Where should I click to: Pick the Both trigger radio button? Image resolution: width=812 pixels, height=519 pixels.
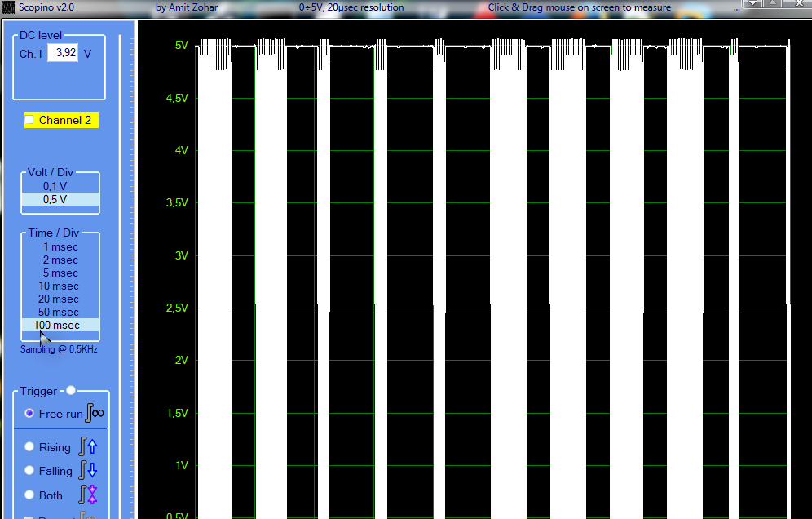click(x=30, y=495)
